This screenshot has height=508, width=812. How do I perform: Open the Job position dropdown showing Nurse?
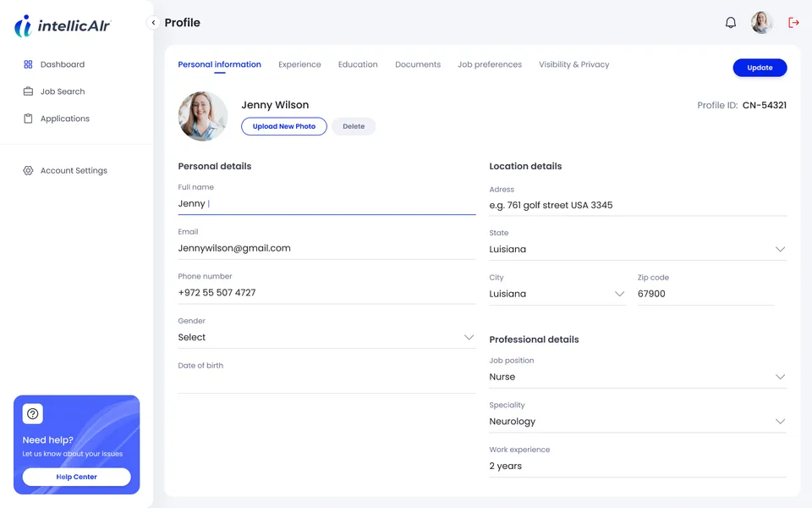[x=638, y=377]
